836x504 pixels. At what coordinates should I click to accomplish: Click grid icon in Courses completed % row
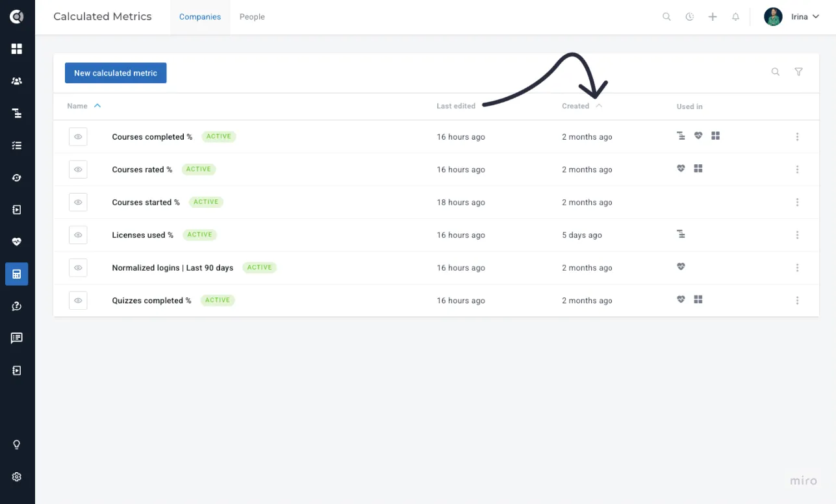click(x=715, y=136)
